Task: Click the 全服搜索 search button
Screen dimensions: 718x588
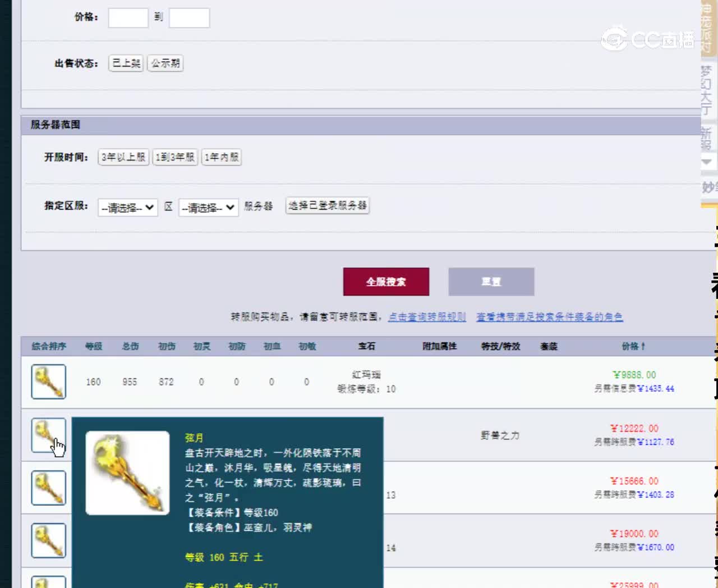Action: coord(386,282)
